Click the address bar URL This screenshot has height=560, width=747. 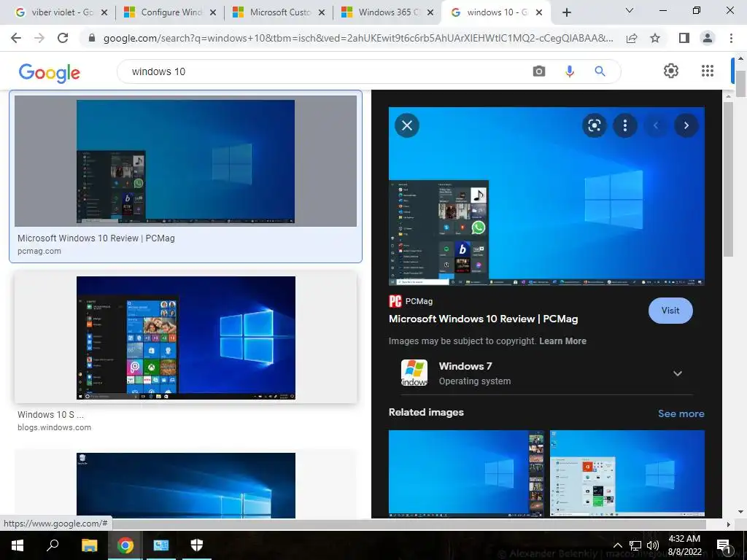click(358, 38)
